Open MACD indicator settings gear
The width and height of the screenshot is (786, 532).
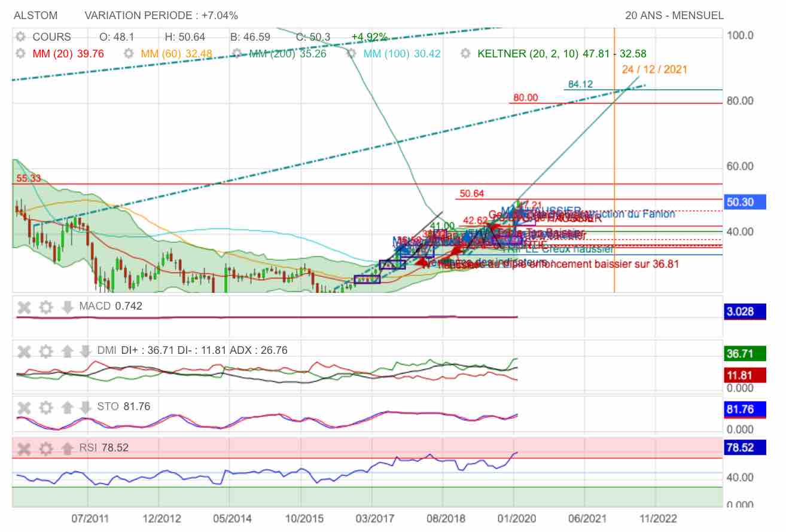46,307
